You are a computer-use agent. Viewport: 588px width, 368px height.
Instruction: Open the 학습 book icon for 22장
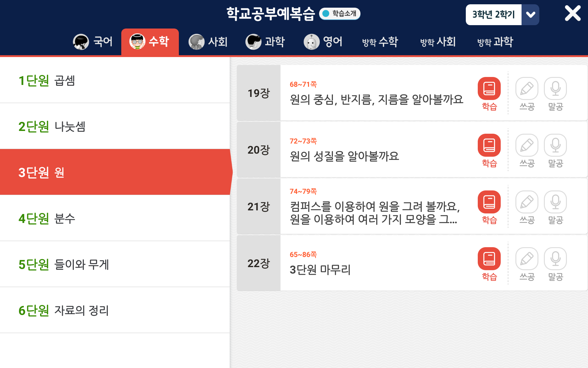[489, 259]
